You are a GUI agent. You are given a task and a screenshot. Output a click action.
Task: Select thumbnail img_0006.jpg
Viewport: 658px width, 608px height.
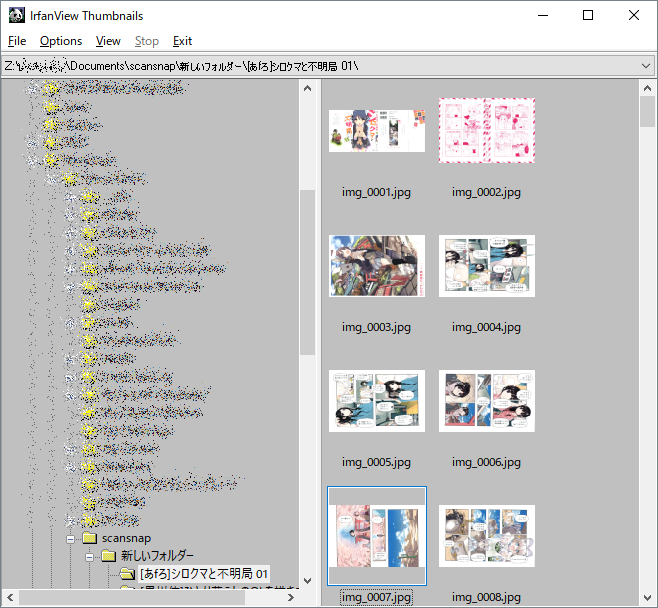click(x=487, y=401)
